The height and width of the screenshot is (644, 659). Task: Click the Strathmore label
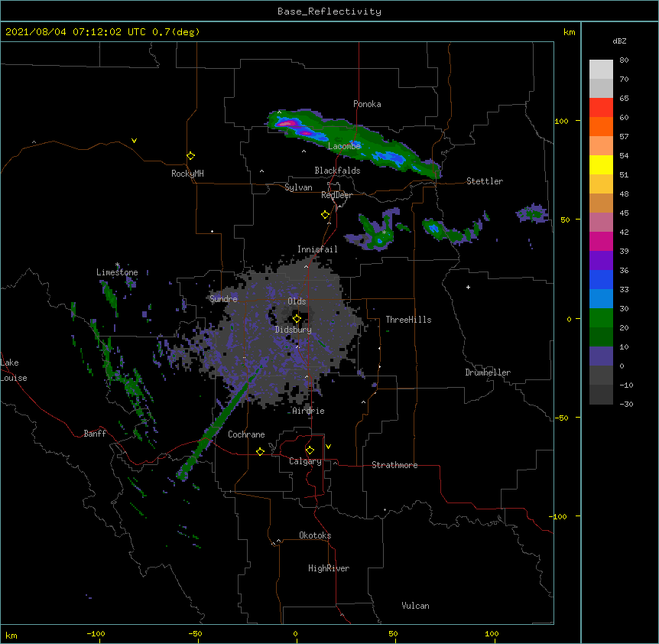point(394,465)
